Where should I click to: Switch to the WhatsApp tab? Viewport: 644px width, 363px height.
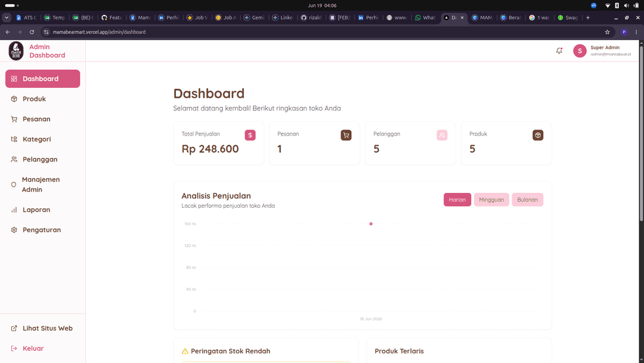pyautogui.click(x=426, y=18)
